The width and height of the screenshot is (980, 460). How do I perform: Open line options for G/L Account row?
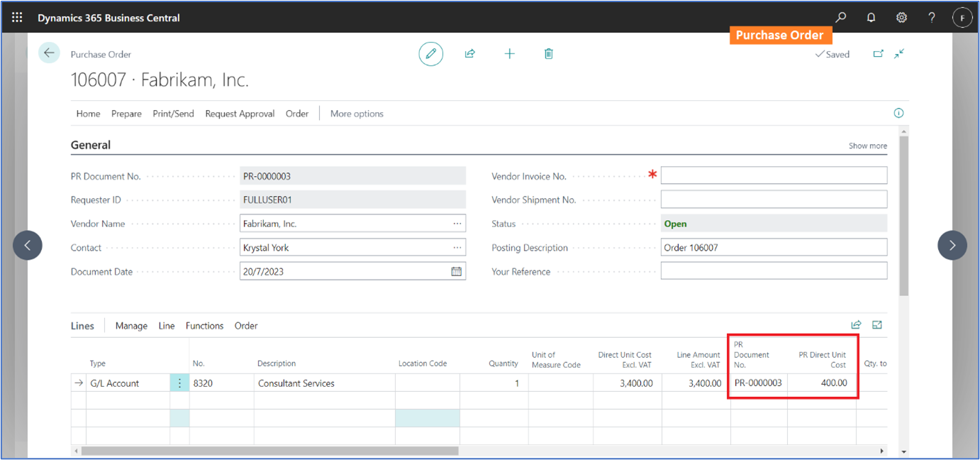pos(179,383)
